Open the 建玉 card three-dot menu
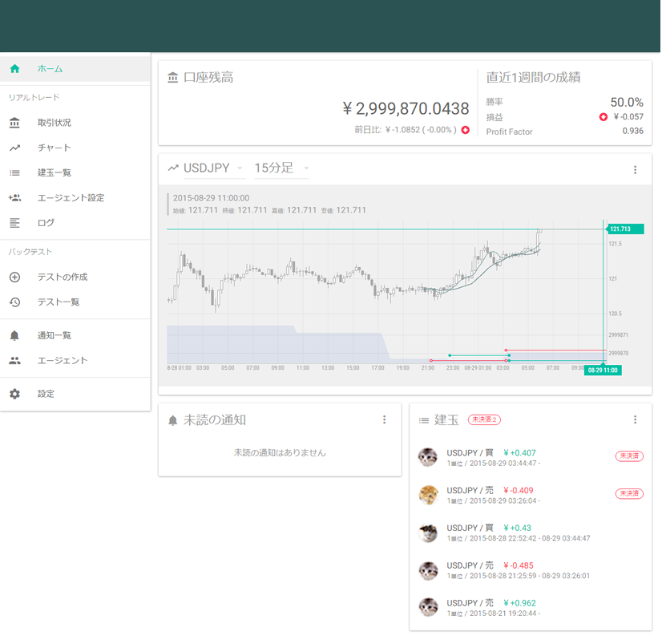662x644 pixels. [x=635, y=419]
